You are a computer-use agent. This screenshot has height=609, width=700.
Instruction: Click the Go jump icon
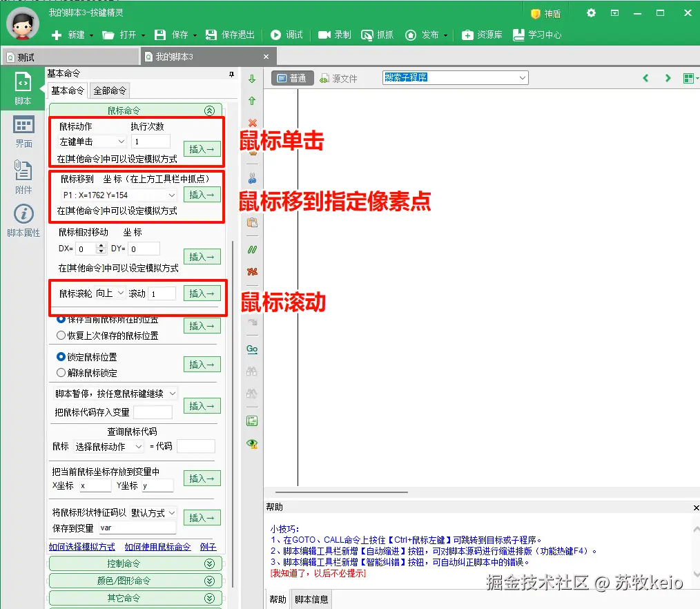[x=252, y=349]
